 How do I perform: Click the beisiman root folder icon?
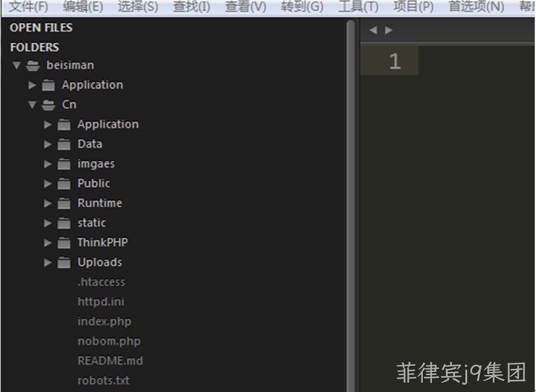pos(33,65)
